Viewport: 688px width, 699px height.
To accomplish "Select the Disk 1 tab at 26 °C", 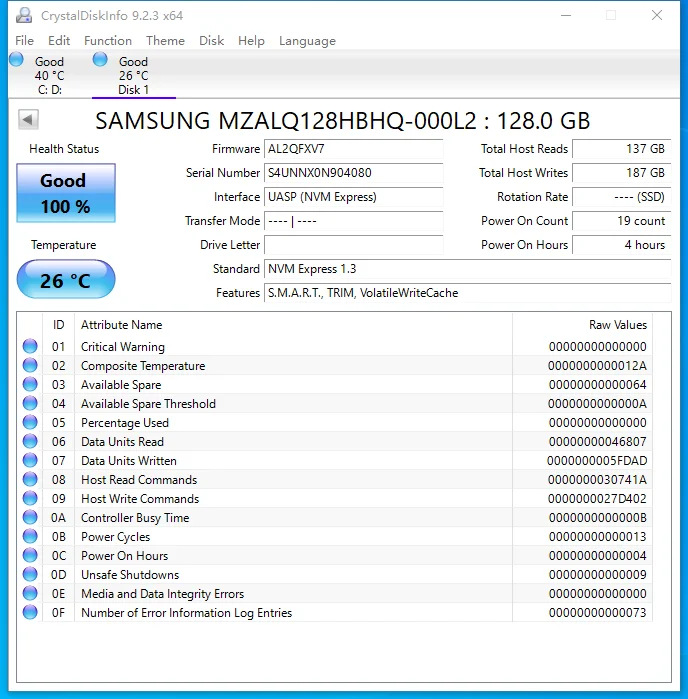I will (133, 76).
